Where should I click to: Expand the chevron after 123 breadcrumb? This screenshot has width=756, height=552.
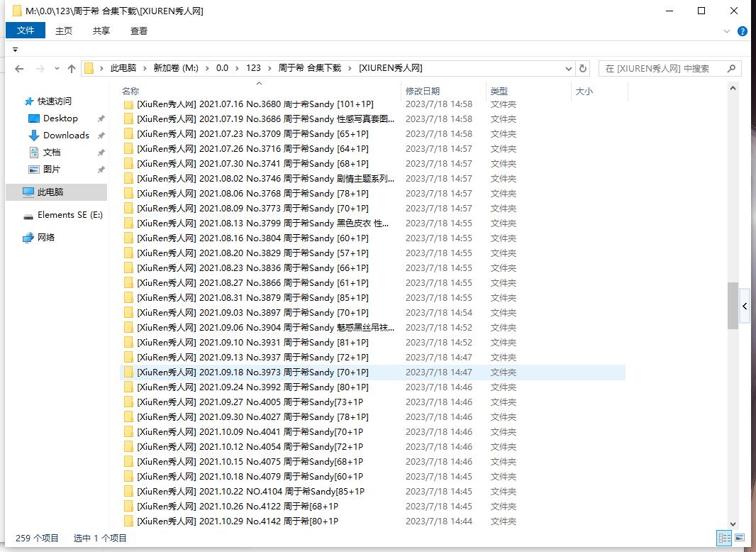tap(269, 69)
